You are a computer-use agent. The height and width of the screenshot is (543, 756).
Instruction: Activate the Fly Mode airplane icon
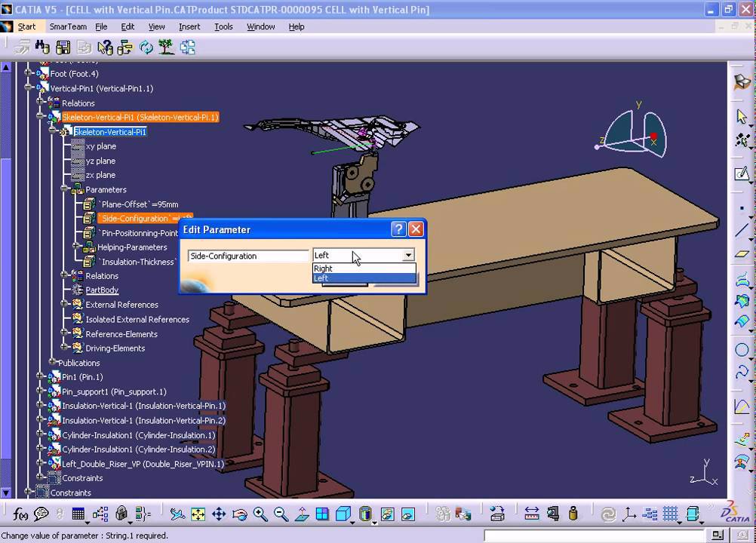point(177,514)
